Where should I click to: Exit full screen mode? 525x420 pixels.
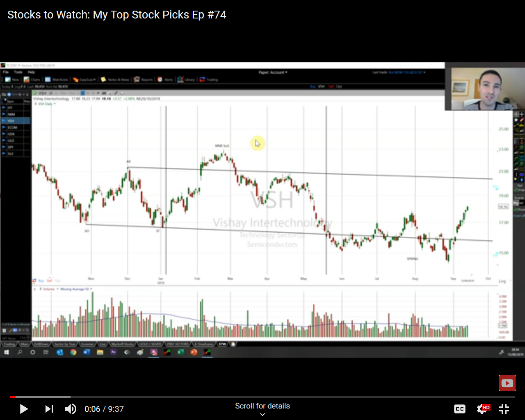(504, 409)
